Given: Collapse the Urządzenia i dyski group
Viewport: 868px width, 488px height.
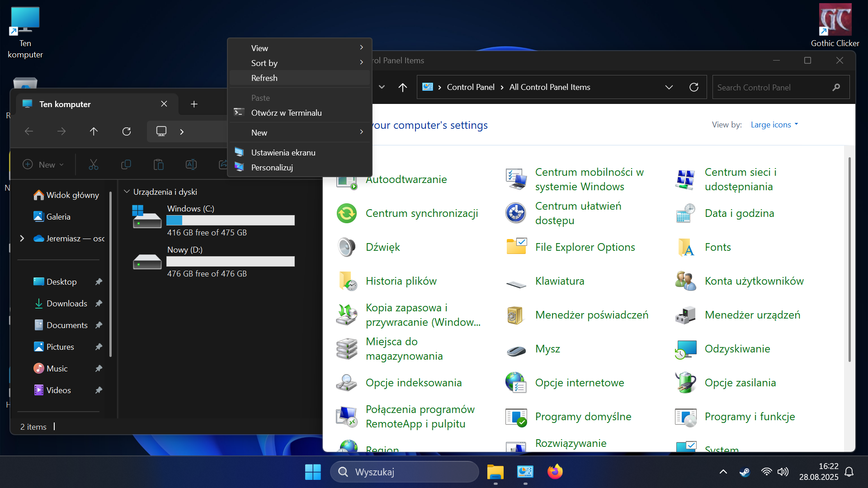Looking at the screenshot, I should click(x=127, y=192).
